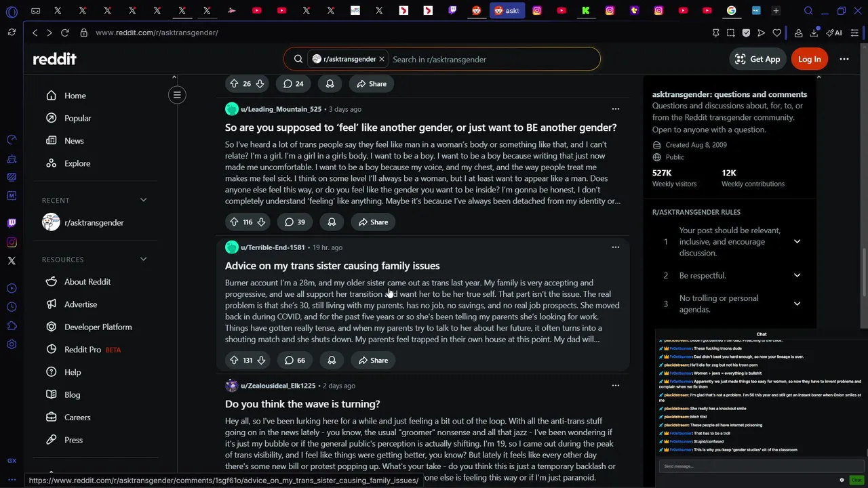The height and width of the screenshot is (488, 868).
Task: Open Press in resources
Action: (x=73, y=440)
